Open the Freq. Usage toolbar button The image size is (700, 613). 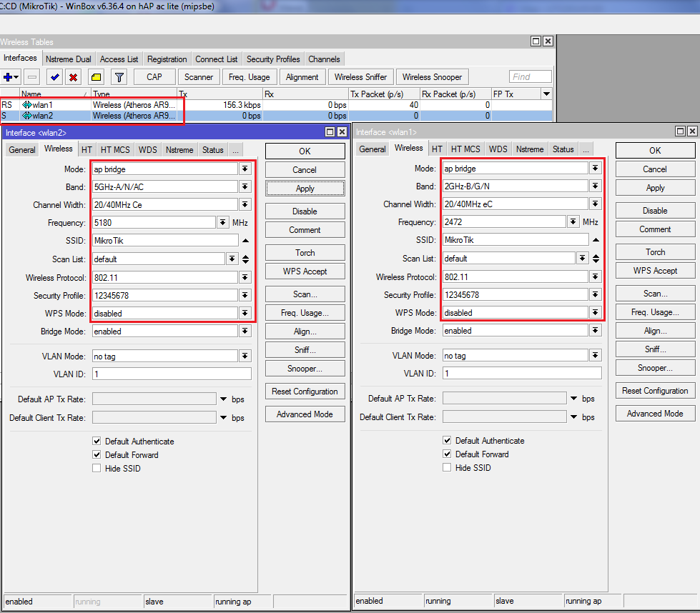pyautogui.click(x=249, y=77)
